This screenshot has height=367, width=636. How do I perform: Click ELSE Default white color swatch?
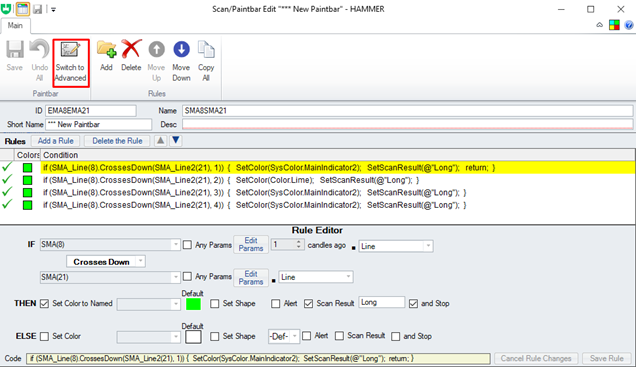click(x=193, y=337)
